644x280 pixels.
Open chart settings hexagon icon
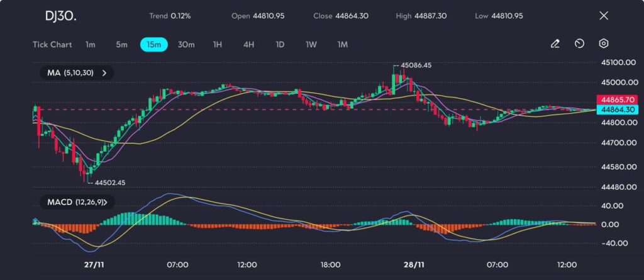604,44
